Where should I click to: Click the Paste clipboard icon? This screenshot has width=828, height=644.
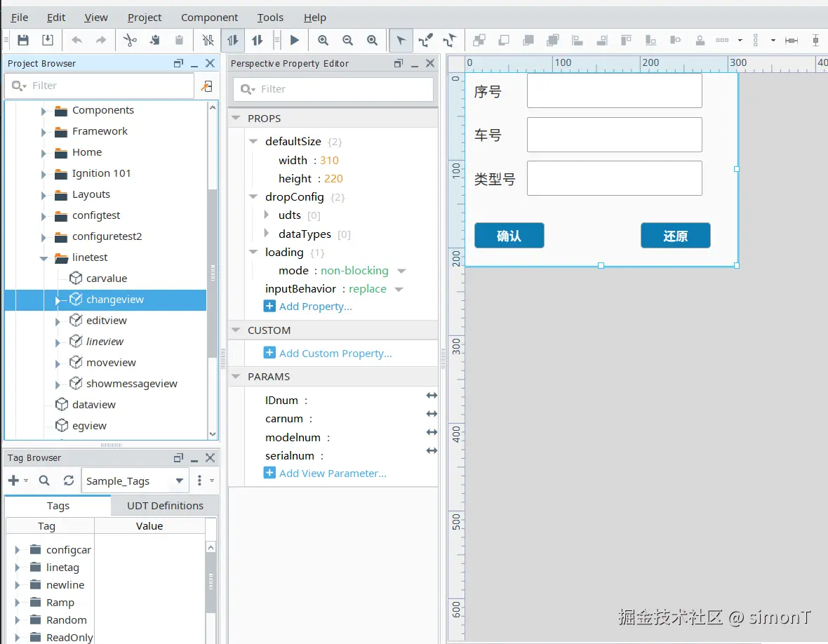point(179,40)
